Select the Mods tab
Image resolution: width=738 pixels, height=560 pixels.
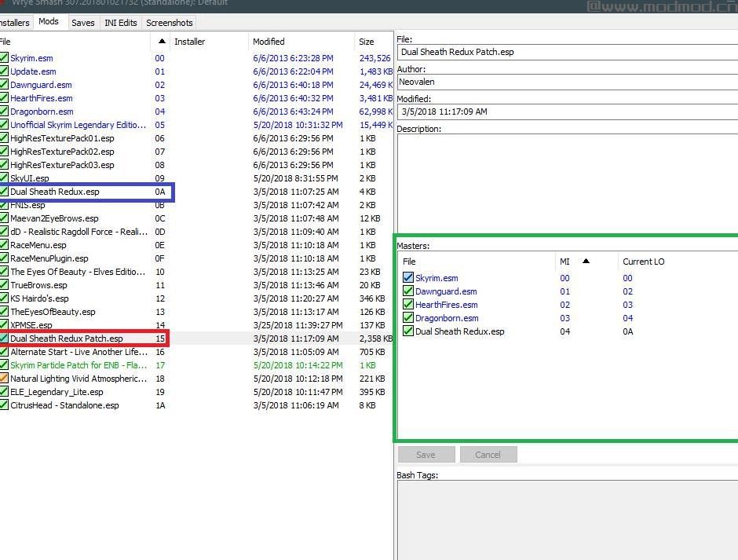coord(49,22)
